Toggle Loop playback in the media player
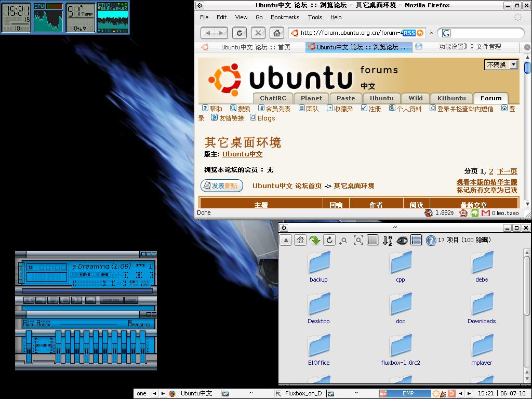 pyautogui.click(x=131, y=300)
